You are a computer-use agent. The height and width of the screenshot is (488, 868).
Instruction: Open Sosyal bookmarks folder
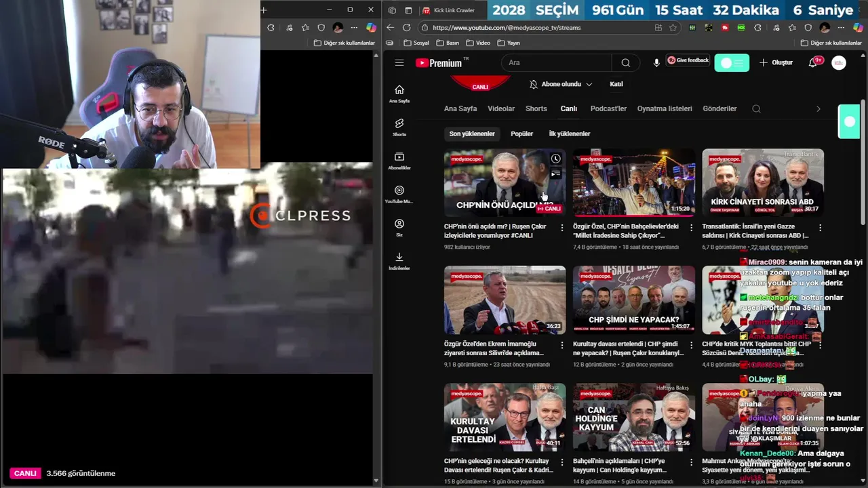tap(416, 43)
